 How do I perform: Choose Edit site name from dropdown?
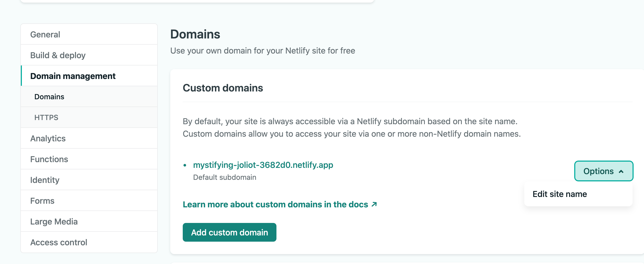560,194
